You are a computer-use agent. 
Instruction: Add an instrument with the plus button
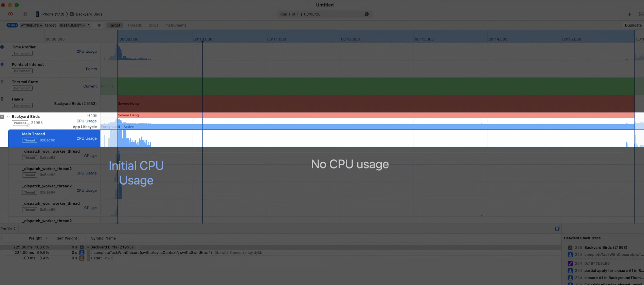click(629, 14)
